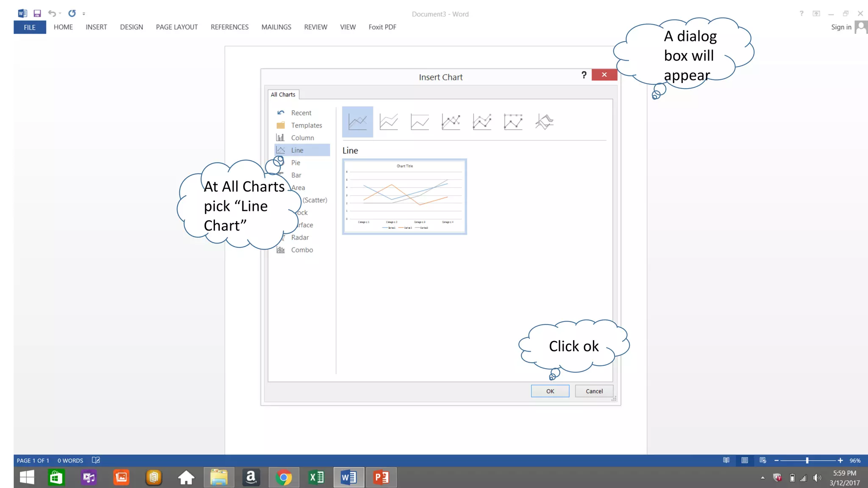Select the 100% Stacked Line with Markers icon
The image size is (868, 488).
coord(513,122)
